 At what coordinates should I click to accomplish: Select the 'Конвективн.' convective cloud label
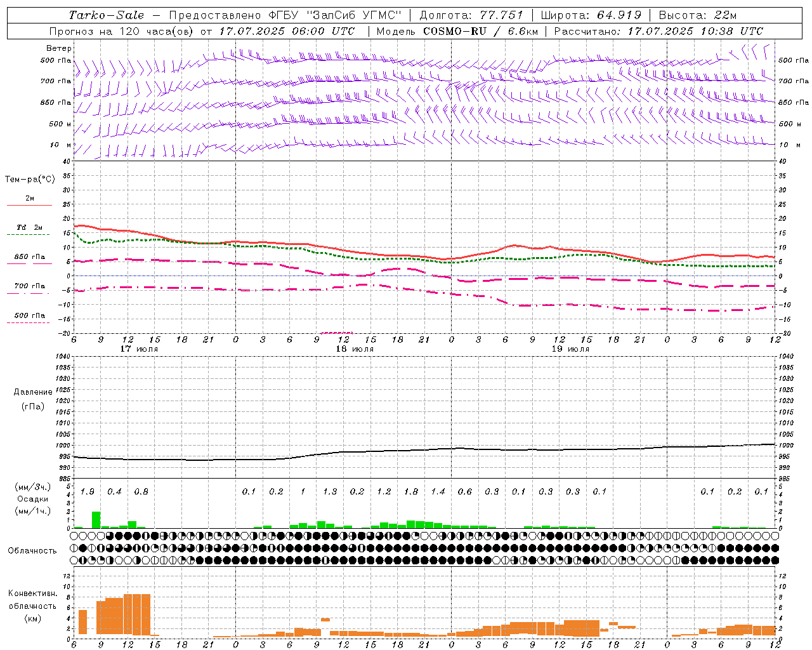point(32,594)
